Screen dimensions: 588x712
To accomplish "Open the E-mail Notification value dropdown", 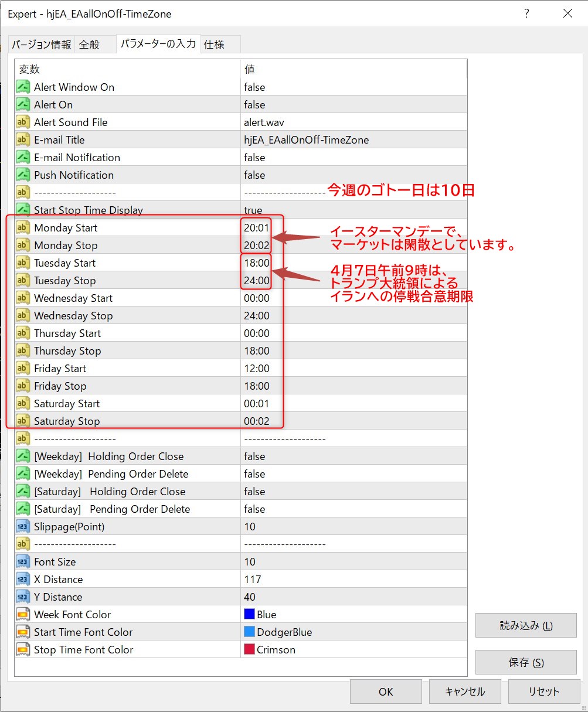I will [352, 158].
